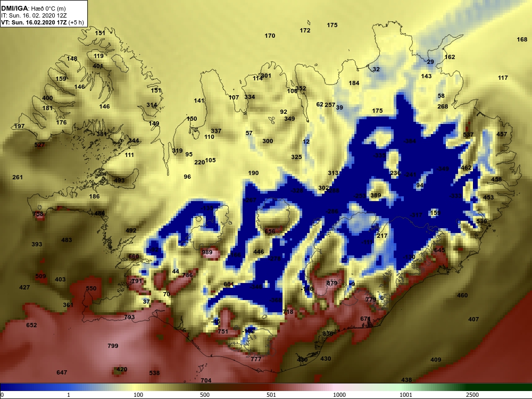Click the map value '777'

coord(256,359)
